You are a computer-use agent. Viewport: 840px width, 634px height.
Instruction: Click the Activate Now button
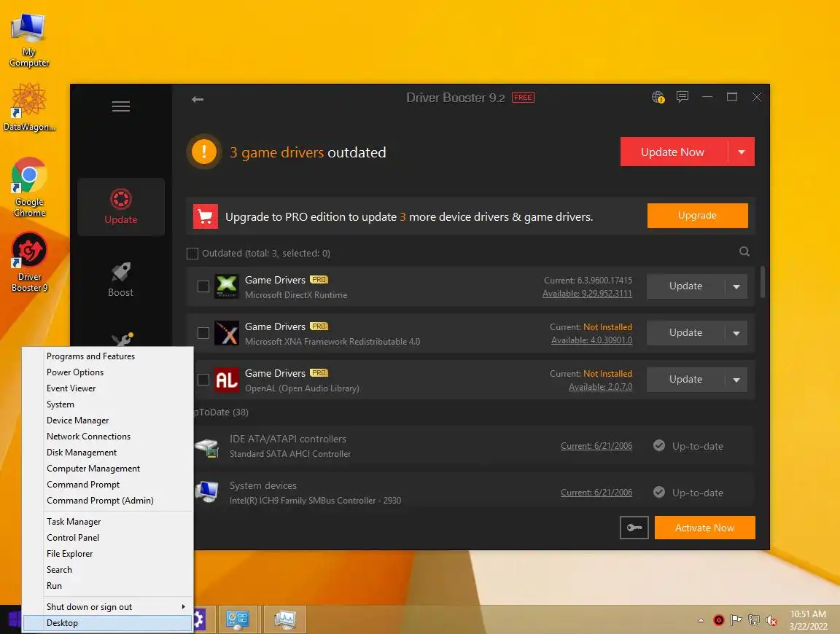[x=704, y=528]
